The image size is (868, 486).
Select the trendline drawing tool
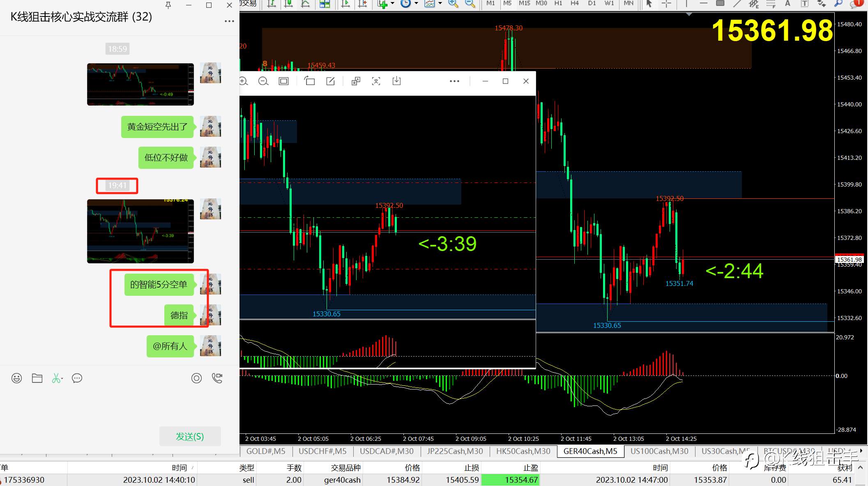pyautogui.click(x=737, y=4)
